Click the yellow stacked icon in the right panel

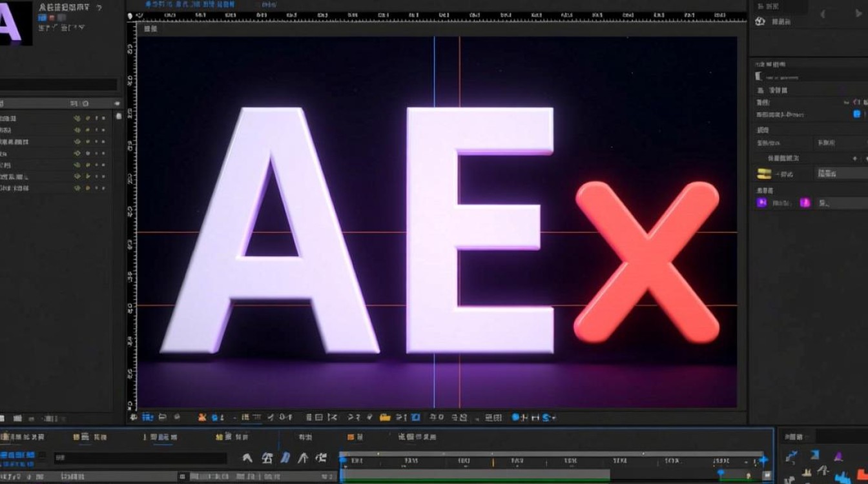764,173
